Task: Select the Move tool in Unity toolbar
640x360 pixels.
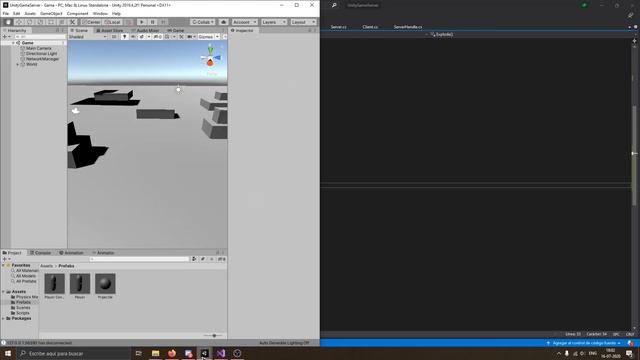Action: coord(19,22)
